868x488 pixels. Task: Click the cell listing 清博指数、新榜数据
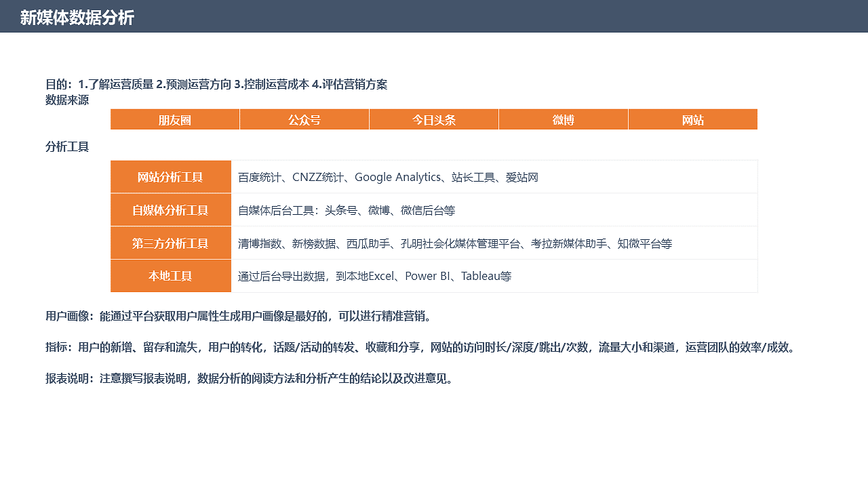point(494,243)
